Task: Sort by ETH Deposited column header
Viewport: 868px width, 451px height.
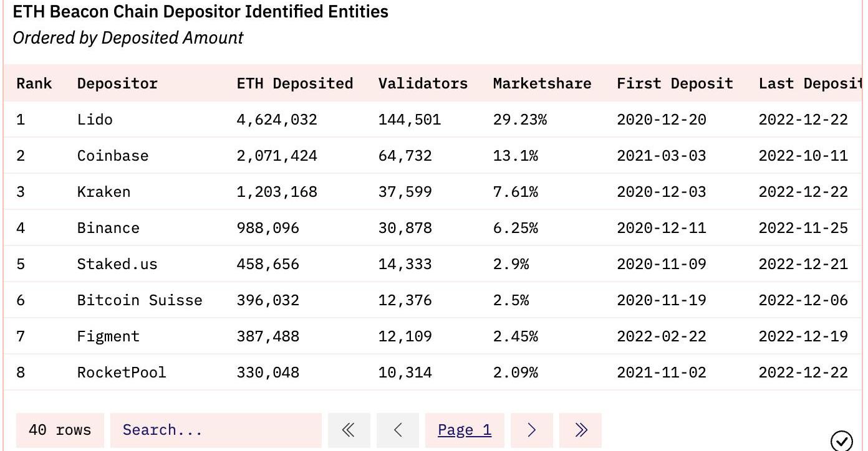Action: click(x=294, y=83)
